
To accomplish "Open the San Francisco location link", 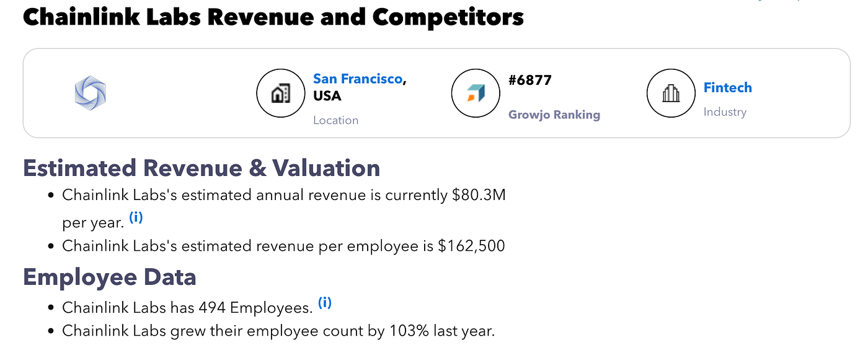I will point(358,79).
